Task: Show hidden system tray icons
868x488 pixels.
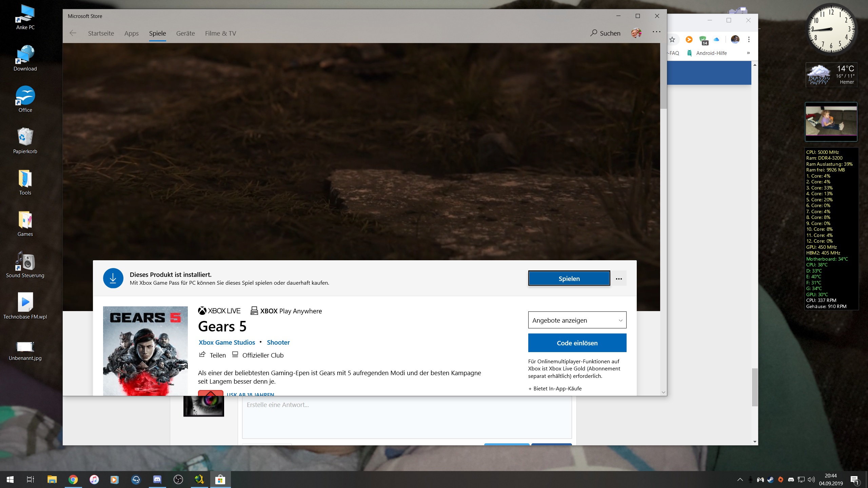Action: (x=740, y=480)
